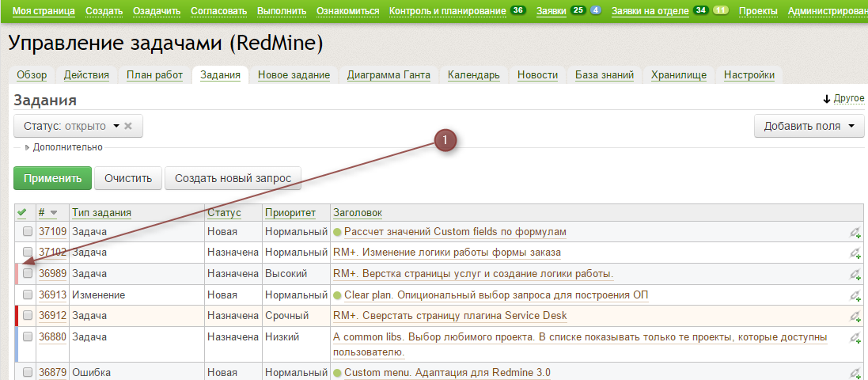Click the add-link icon in row 37102
This screenshot has width=868, height=380.
pos(855,253)
